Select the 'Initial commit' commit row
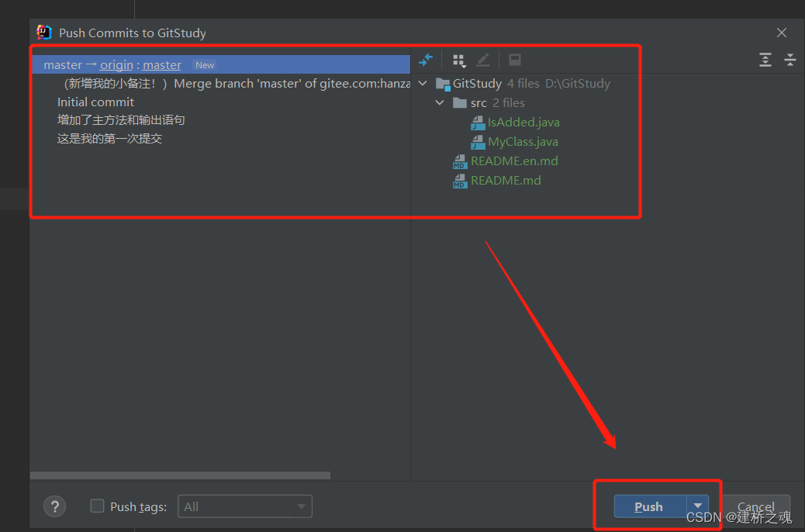The image size is (805, 532). 221,102
